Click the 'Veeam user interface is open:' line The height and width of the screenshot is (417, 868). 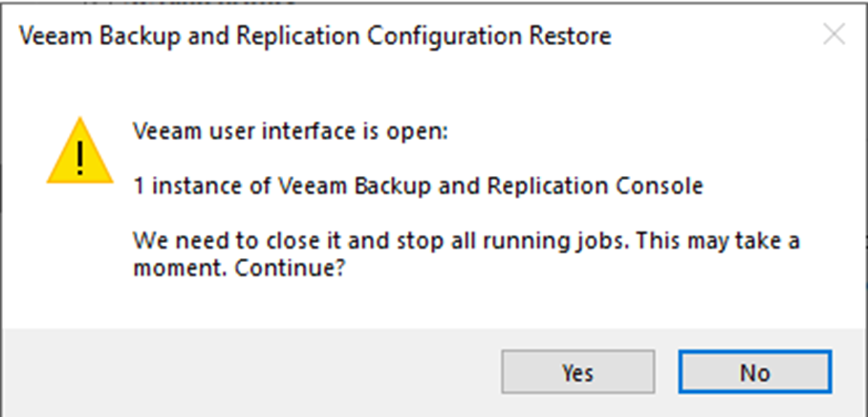click(x=290, y=132)
